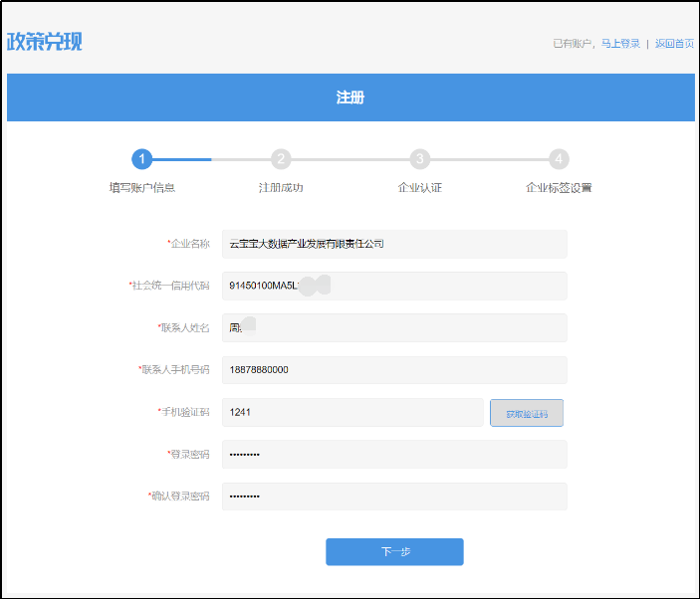Click the 登录密码 field label
Screen dimensions: 700x599
tap(188, 454)
